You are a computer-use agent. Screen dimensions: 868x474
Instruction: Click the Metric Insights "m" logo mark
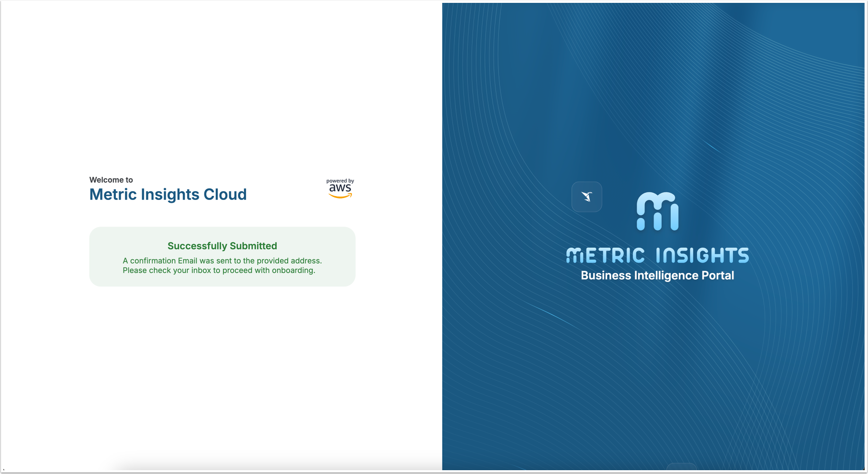click(657, 211)
